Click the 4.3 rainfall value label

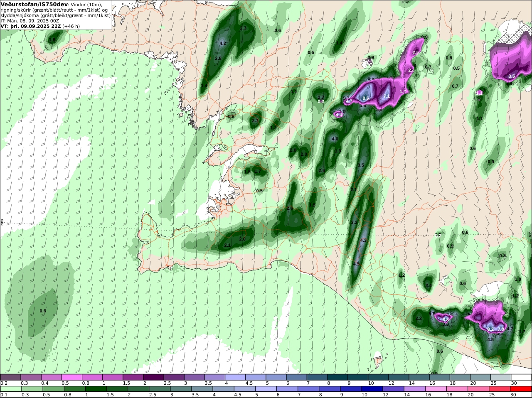(x=363, y=241)
